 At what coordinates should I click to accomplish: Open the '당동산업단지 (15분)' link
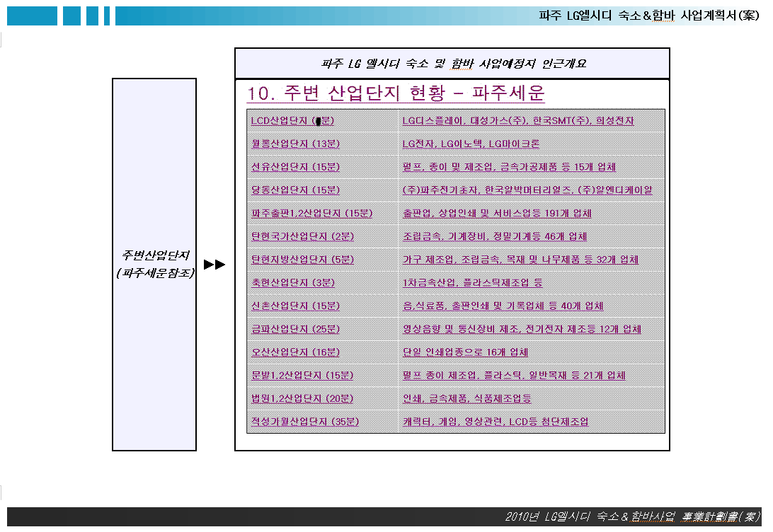click(x=295, y=190)
